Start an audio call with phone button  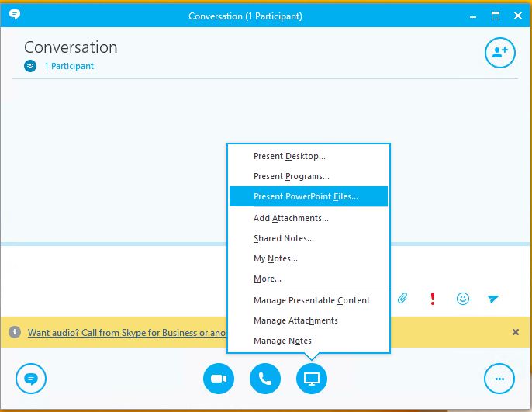pos(265,379)
